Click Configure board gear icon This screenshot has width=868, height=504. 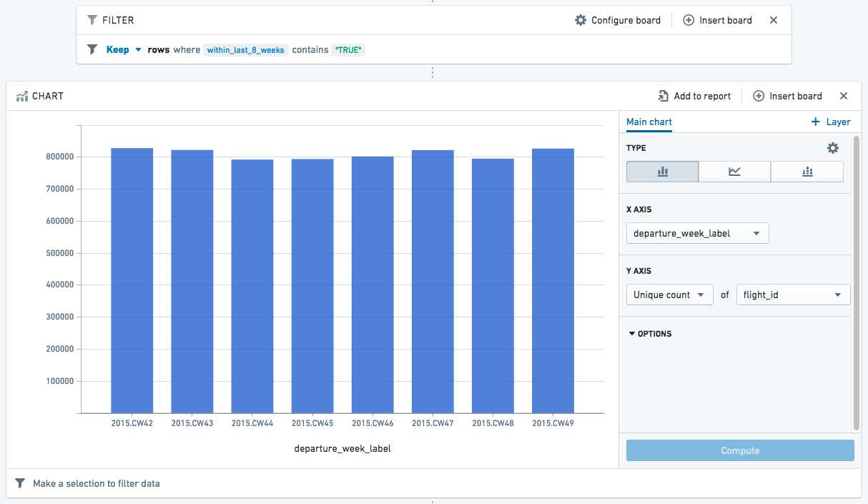point(581,20)
